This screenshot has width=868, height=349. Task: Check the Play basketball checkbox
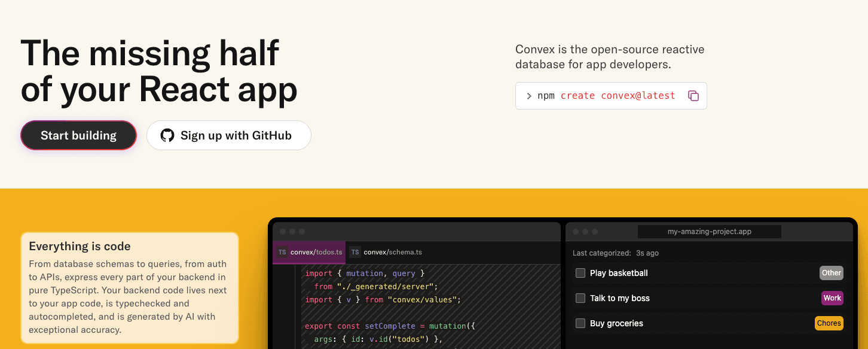click(580, 273)
